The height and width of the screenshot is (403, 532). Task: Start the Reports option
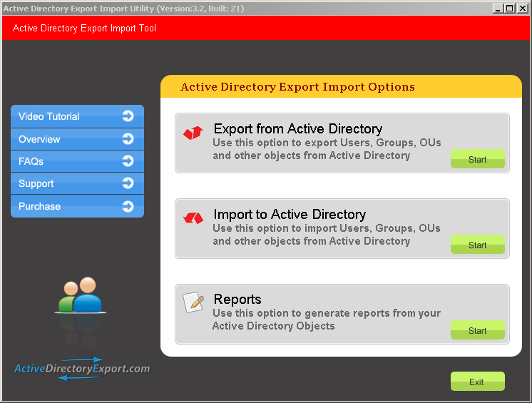[x=477, y=330]
